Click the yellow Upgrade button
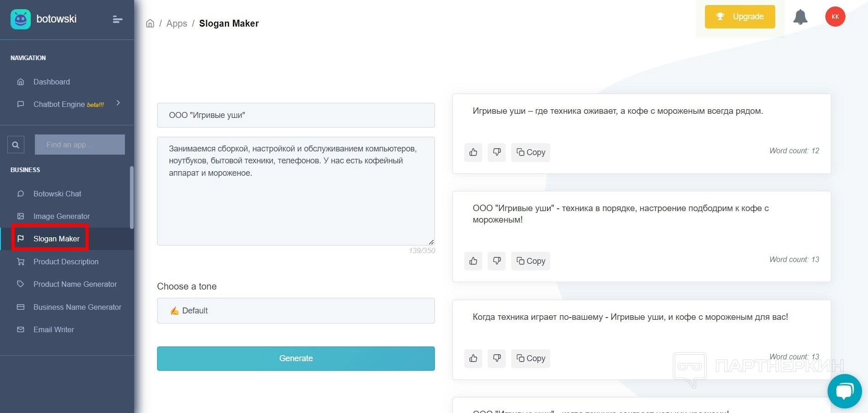 click(x=740, y=17)
